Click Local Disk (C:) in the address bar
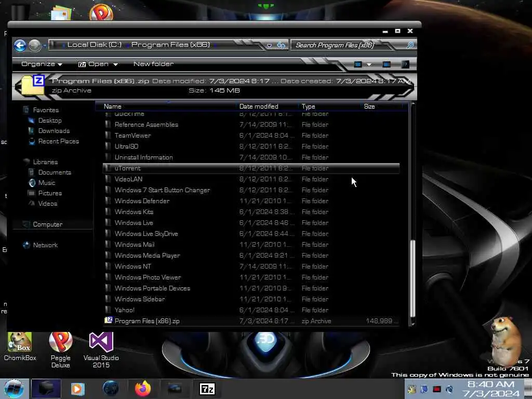 pos(95,45)
